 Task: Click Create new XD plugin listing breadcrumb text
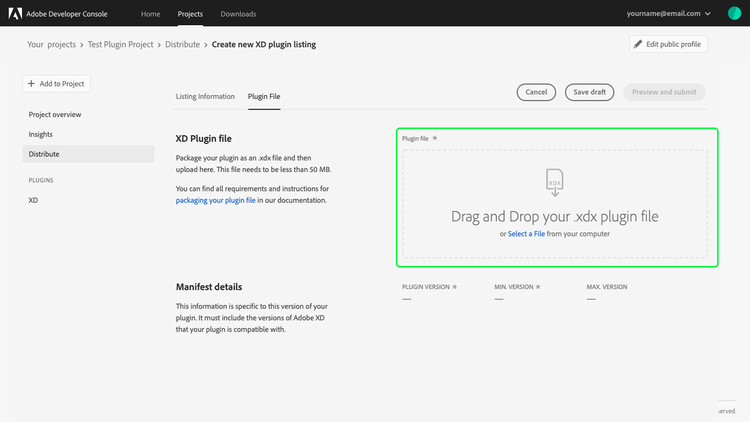[x=264, y=44]
